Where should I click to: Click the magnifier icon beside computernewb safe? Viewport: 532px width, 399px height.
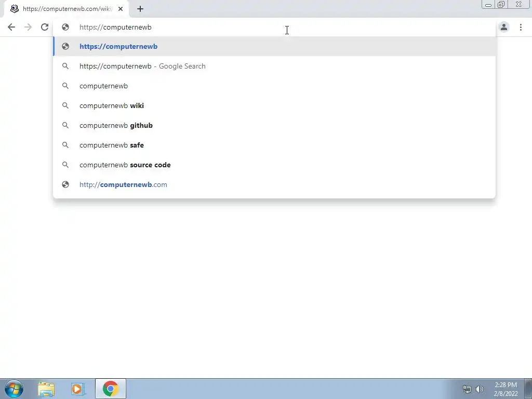[65, 145]
